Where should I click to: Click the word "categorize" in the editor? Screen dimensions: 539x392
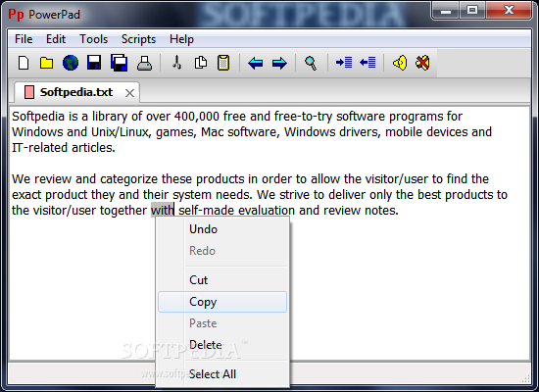click(129, 179)
